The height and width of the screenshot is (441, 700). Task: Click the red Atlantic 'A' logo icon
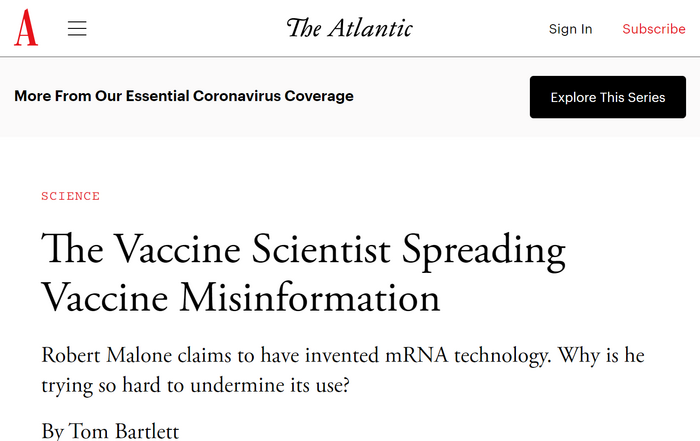[26, 28]
